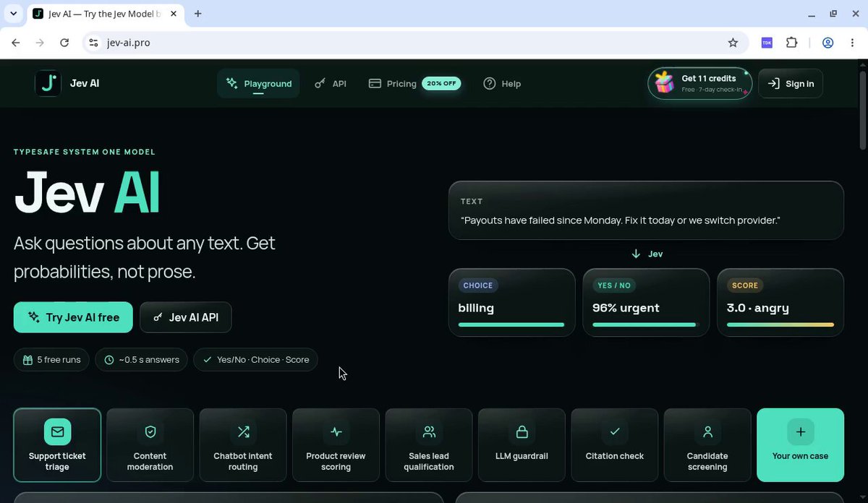
Task: Click the SCORE label badge
Action: pos(745,285)
